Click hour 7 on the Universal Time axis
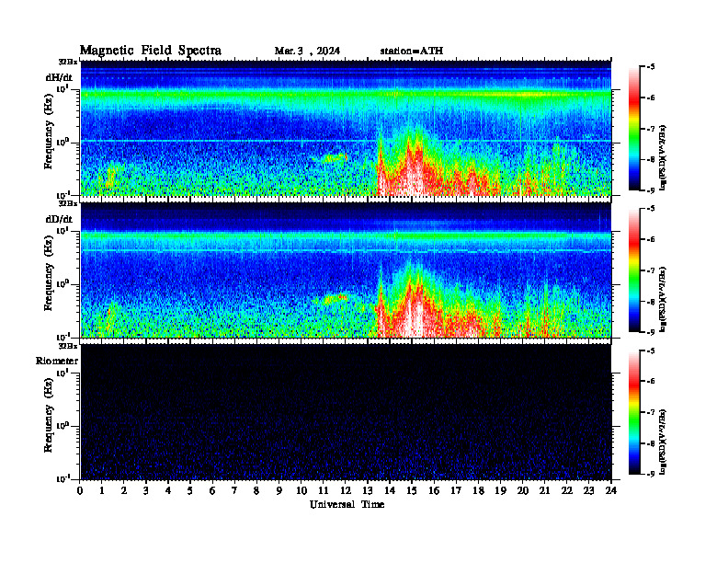 tap(234, 490)
